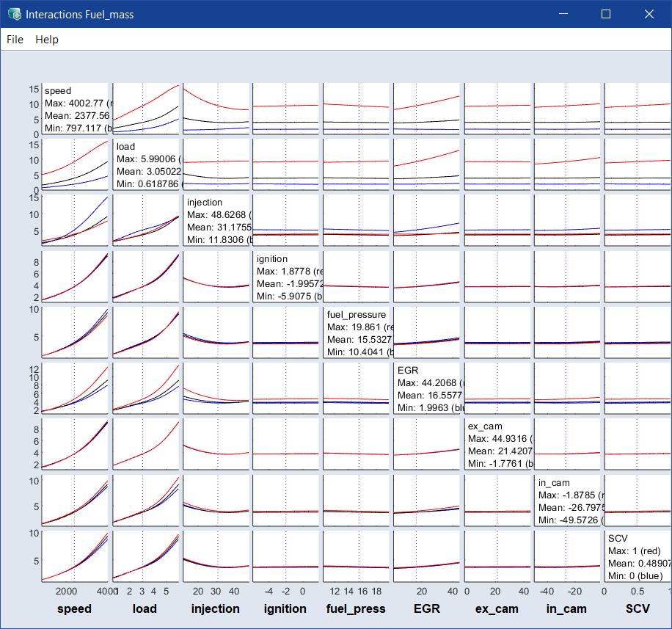Click the in_cam diagonal info cell
Image resolution: width=672 pixels, height=629 pixels.
coord(569,501)
